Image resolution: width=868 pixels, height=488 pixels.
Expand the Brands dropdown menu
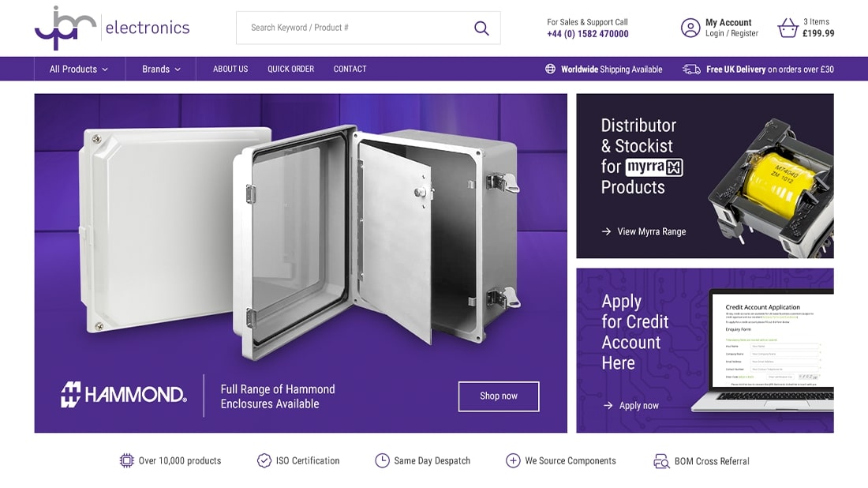[161, 69]
